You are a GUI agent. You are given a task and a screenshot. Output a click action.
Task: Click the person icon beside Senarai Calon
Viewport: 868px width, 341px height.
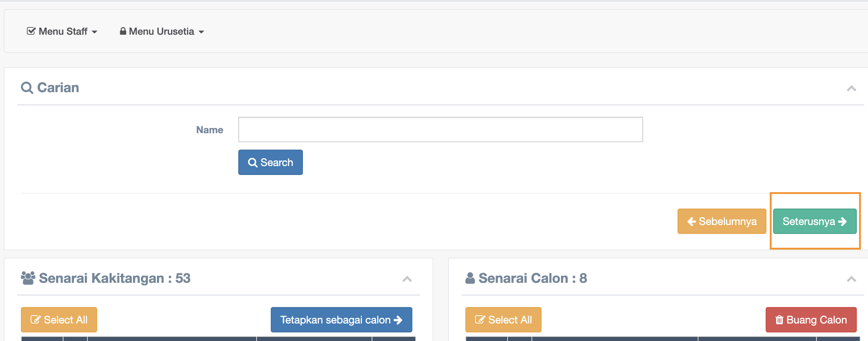pos(470,278)
